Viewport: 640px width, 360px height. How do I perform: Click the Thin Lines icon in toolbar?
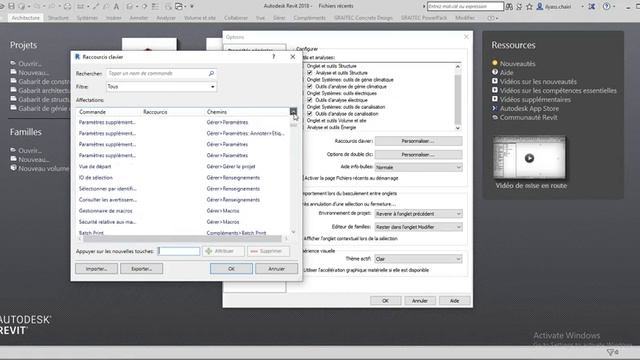156,6
